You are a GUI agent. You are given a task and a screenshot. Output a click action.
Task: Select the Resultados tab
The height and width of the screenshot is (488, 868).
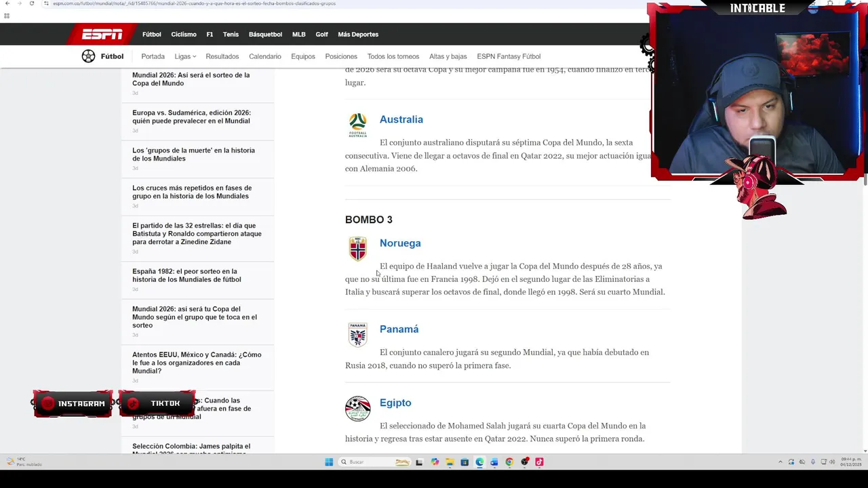coord(222,56)
